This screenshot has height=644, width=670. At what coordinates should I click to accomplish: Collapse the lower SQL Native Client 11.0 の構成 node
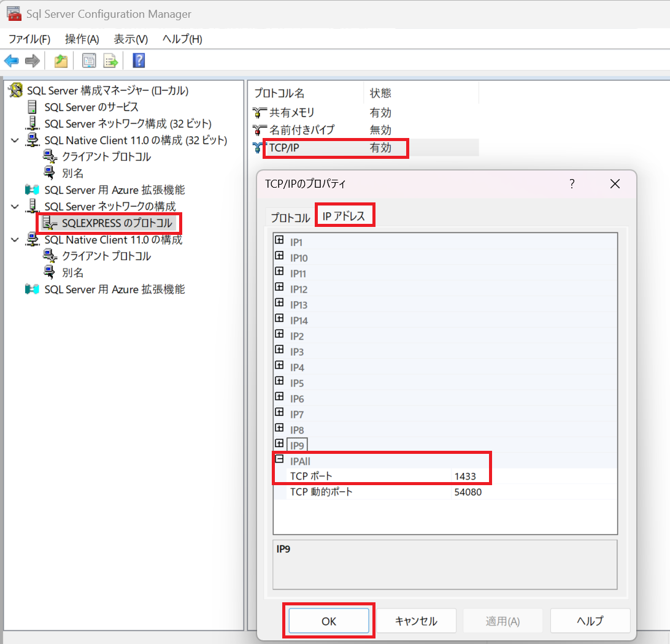click(15, 240)
